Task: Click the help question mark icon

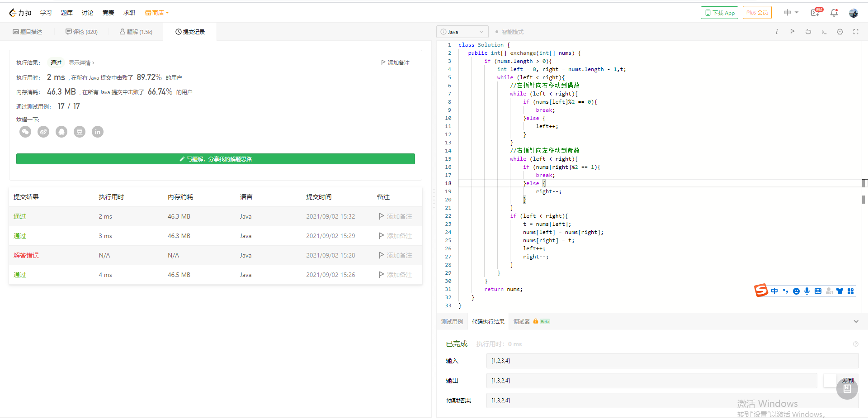Action: click(856, 344)
